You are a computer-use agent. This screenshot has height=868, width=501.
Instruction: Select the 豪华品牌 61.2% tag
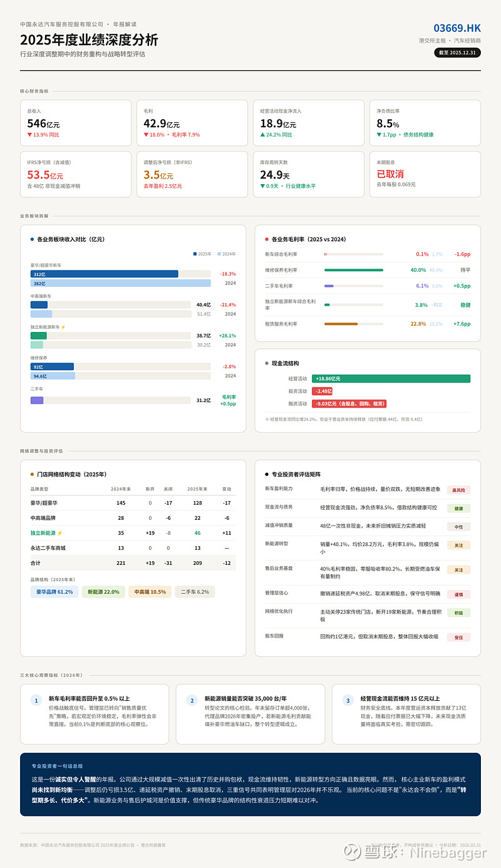tap(54, 592)
